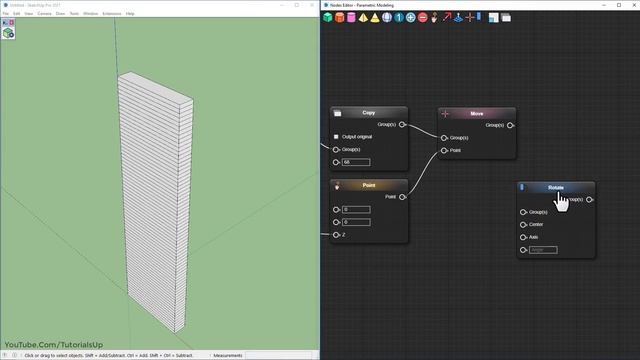
Task: Open the Tools menu in SketchUp
Action: tap(74, 13)
